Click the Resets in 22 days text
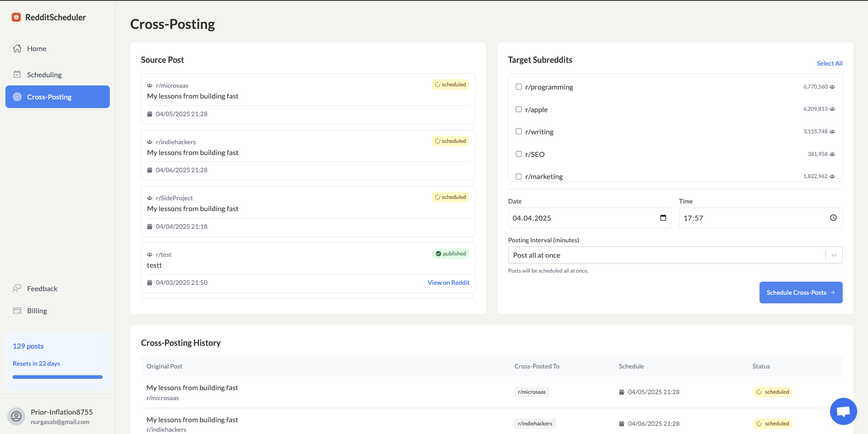Screen dimensions: 868x434 click(x=36, y=363)
